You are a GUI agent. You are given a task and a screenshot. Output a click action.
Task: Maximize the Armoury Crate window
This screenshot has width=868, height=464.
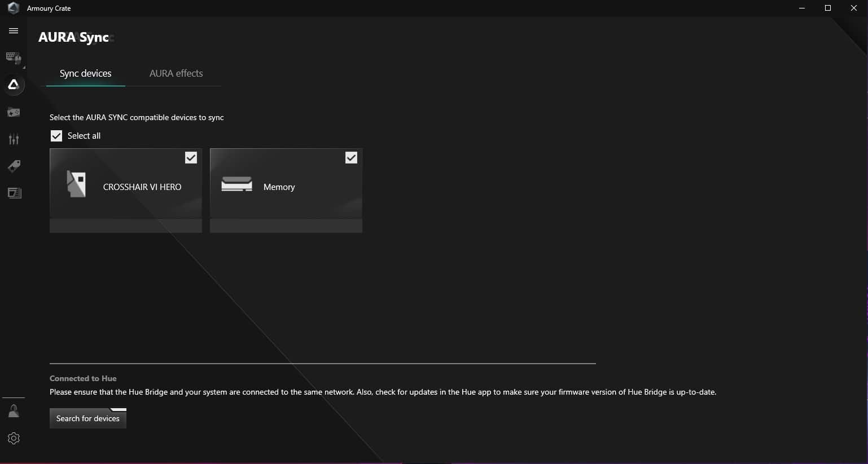click(x=828, y=8)
